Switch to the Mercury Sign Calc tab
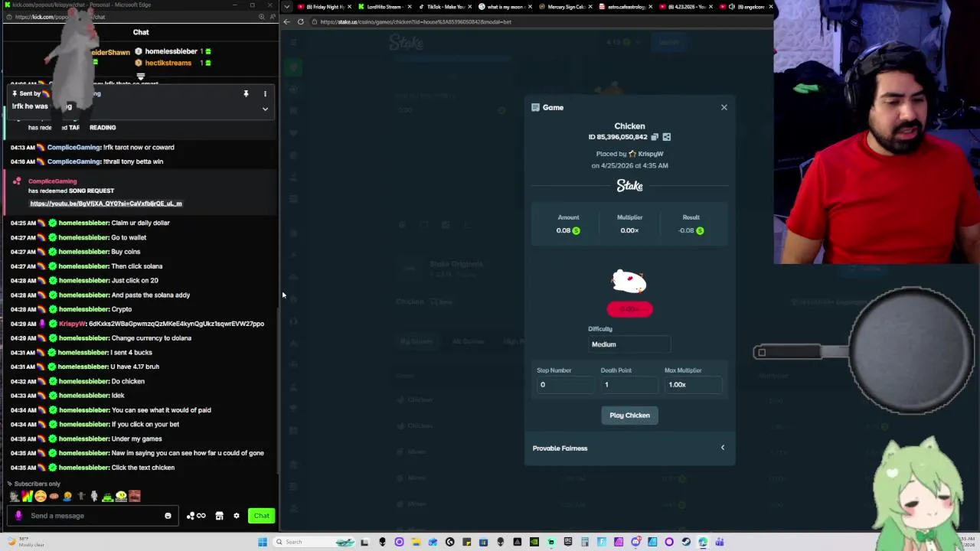Screen dimensions: 980x551 click(565, 7)
